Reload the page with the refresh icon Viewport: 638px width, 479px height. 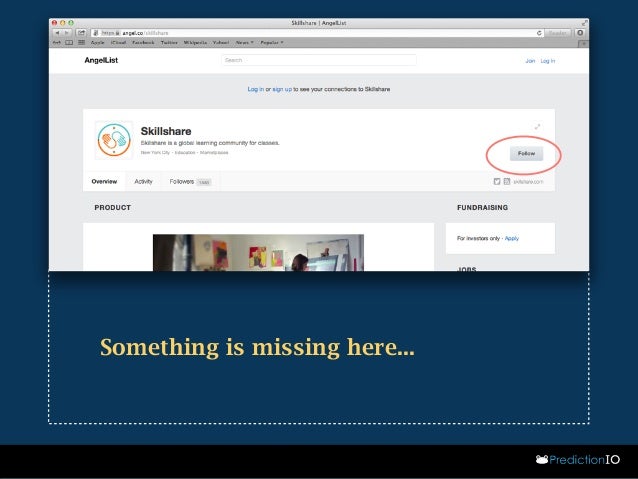point(539,33)
